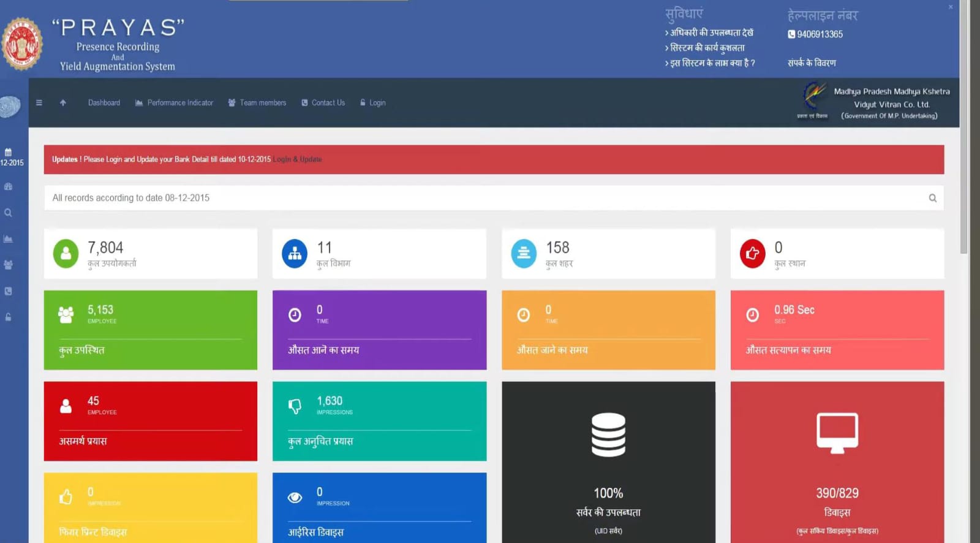Click the up arrow in navbar
The image size is (980, 543).
[x=63, y=103]
